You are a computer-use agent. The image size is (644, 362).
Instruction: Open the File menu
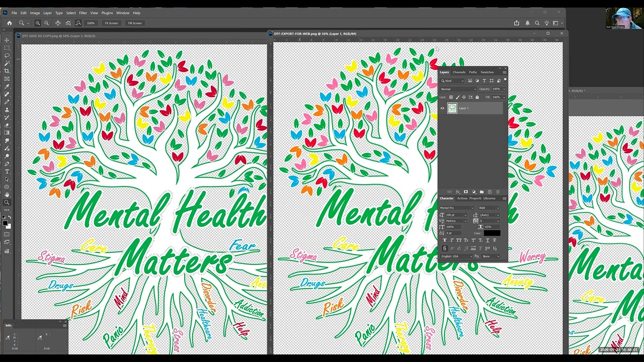[14, 13]
